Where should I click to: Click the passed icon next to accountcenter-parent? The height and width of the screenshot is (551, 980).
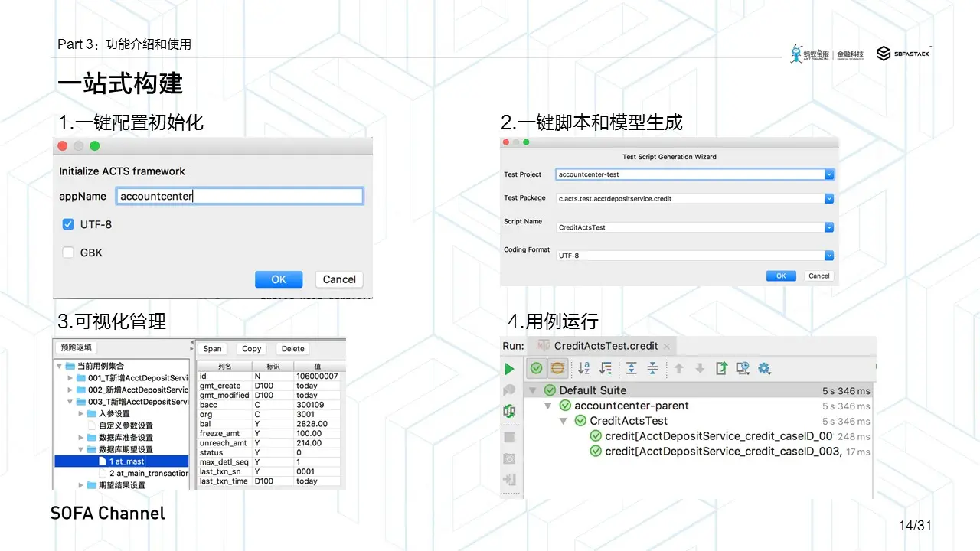(x=565, y=406)
